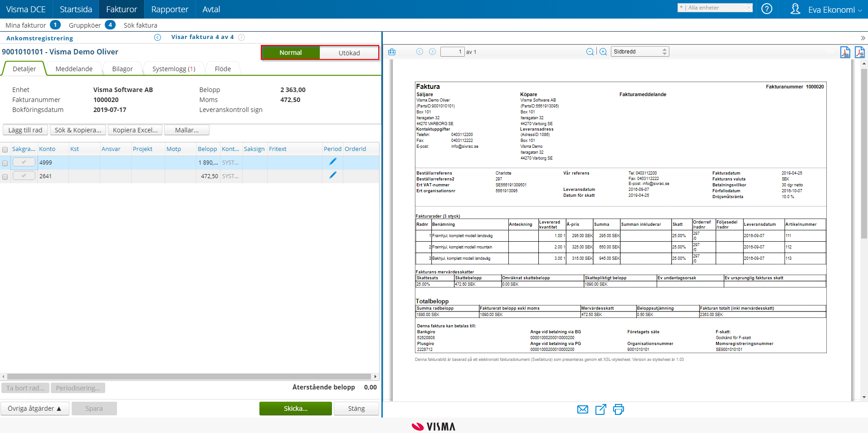Click the zoom in magnifier icon

(x=603, y=51)
